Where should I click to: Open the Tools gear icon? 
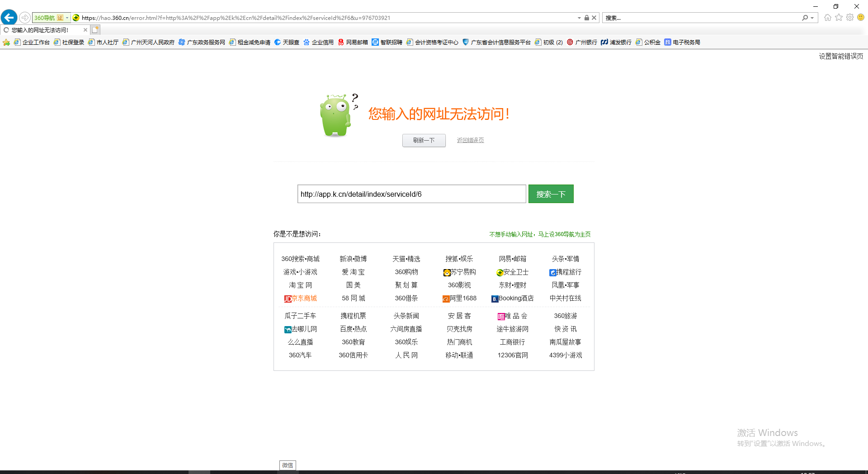850,18
